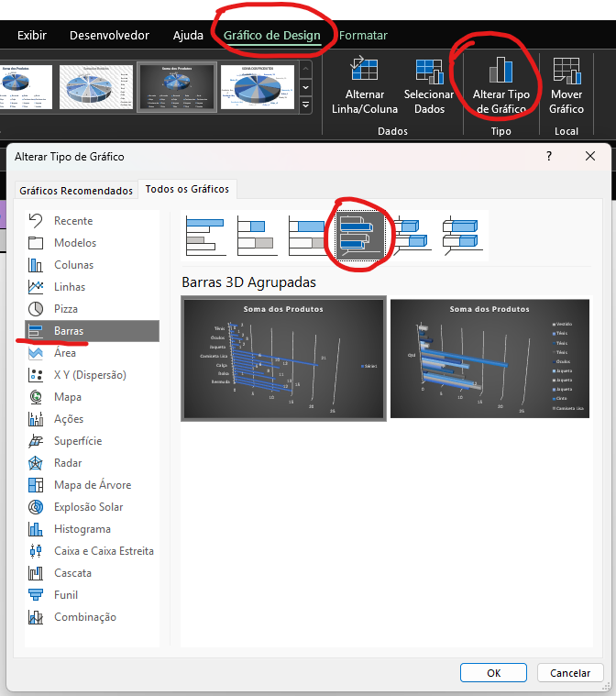
Task: Expand the chart styles gallery
Action: click(306, 105)
